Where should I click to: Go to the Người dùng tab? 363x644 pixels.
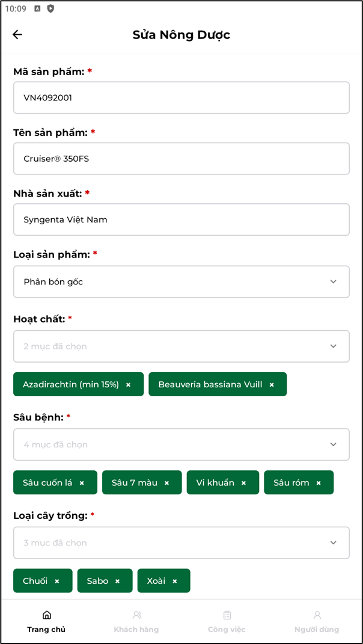[317, 622]
